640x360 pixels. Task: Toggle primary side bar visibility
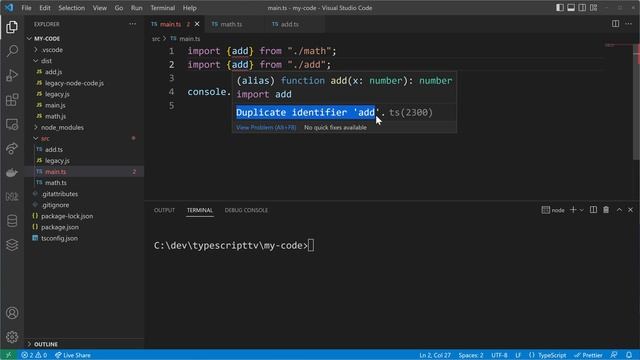(x=560, y=8)
